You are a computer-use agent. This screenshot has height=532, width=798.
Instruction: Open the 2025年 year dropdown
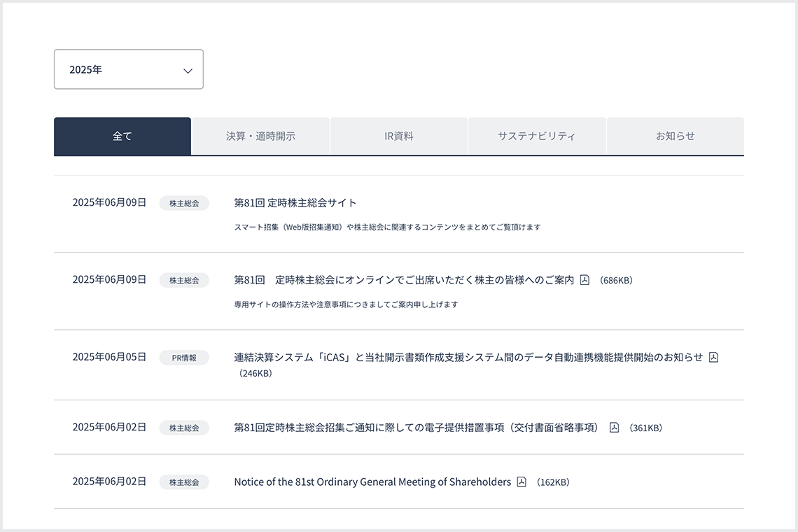pos(129,69)
